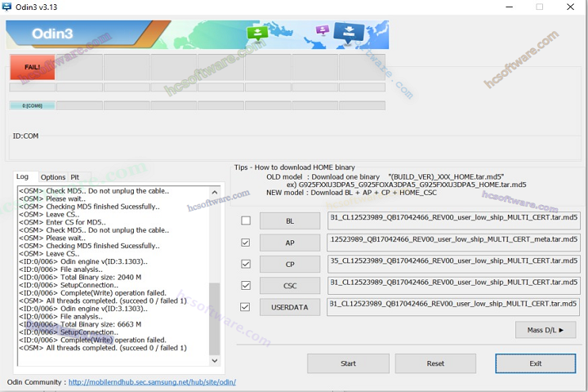Click the Start button

coord(348,363)
